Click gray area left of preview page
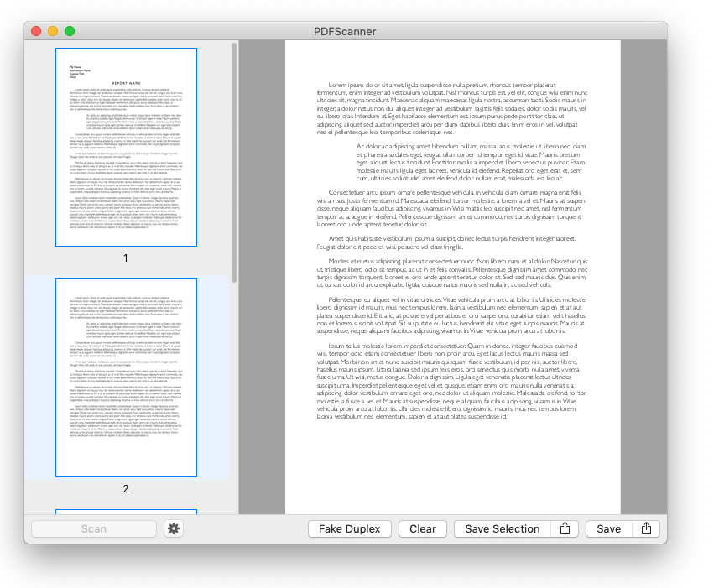Image resolution: width=719 pixels, height=588 pixels. click(262, 277)
